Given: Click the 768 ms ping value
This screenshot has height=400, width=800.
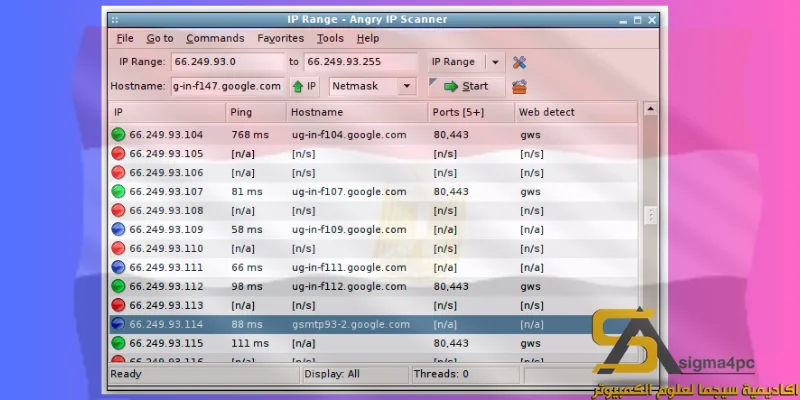Looking at the screenshot, I should click(x=250, y=135).
